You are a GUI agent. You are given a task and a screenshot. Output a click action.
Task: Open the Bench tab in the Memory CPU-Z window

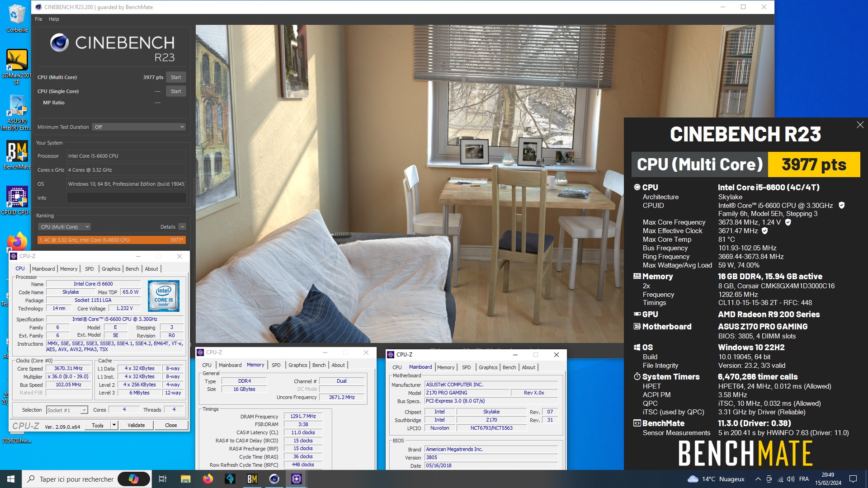click(x=319, y=365)
